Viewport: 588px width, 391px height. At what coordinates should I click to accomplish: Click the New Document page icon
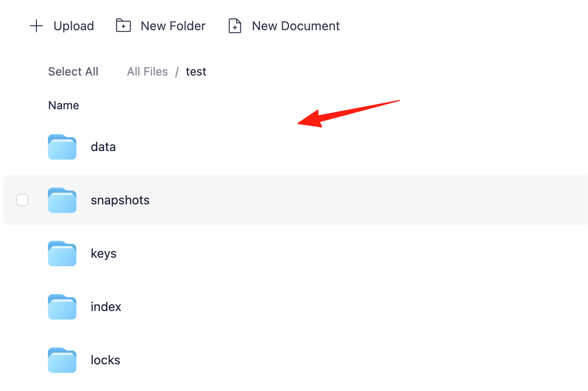click(x=234, y=26)
